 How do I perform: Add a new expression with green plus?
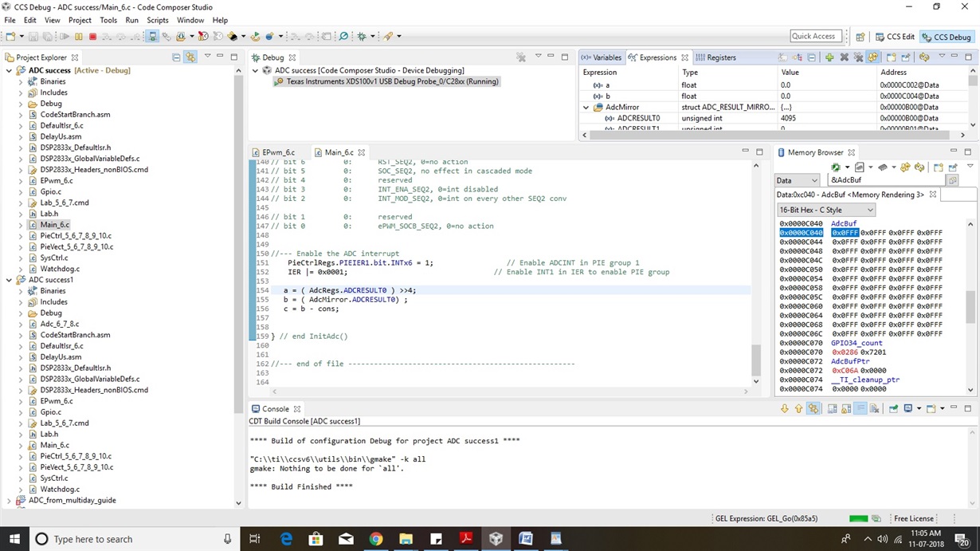click(x=829, y=57)
